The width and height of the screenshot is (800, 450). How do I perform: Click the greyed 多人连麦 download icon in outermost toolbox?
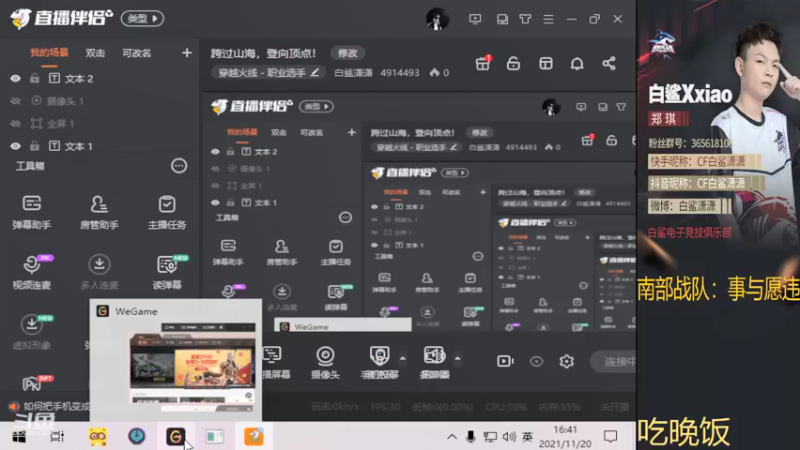pyautogui.click(x=99, y=264)
